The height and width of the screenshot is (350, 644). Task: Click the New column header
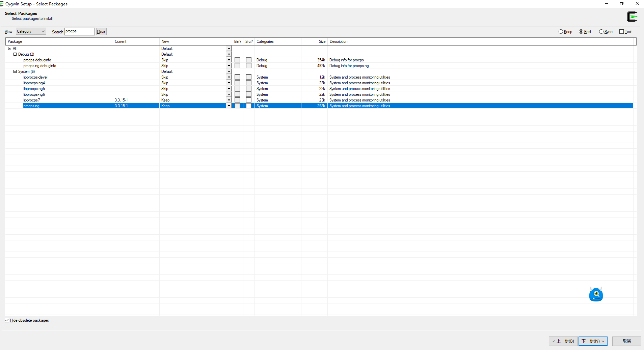(x=196, y=41)
